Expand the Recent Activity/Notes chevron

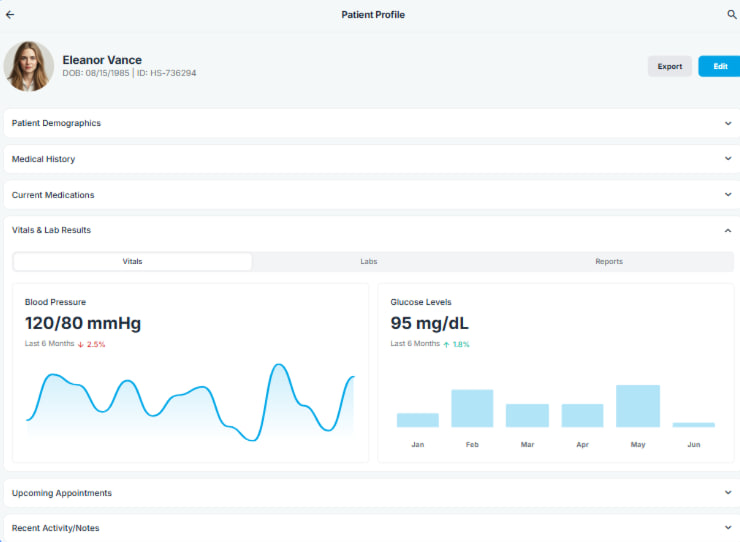(728, 528)
